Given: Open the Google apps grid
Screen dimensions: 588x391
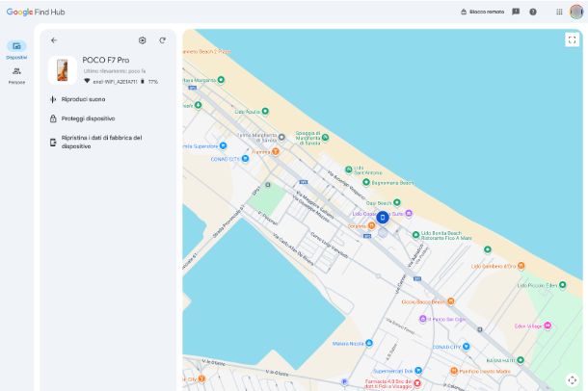Looking at the screenshot, I should point(559,12).
